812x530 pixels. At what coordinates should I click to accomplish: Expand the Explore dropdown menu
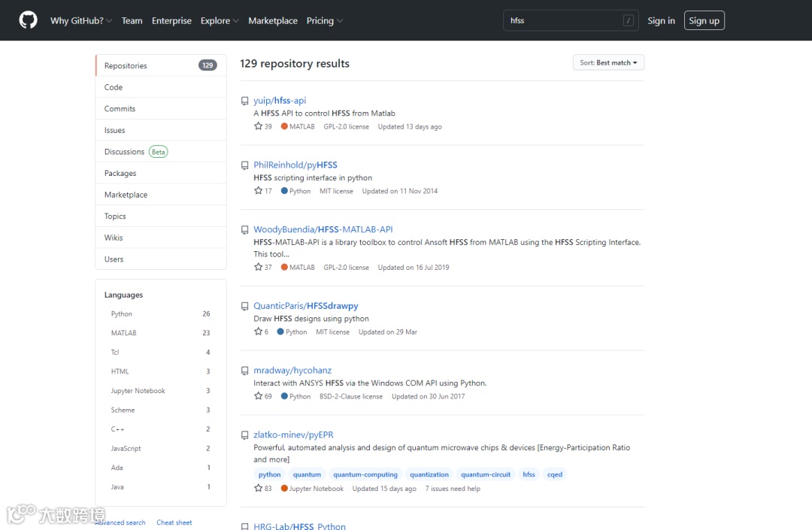[x=220, y=21]
